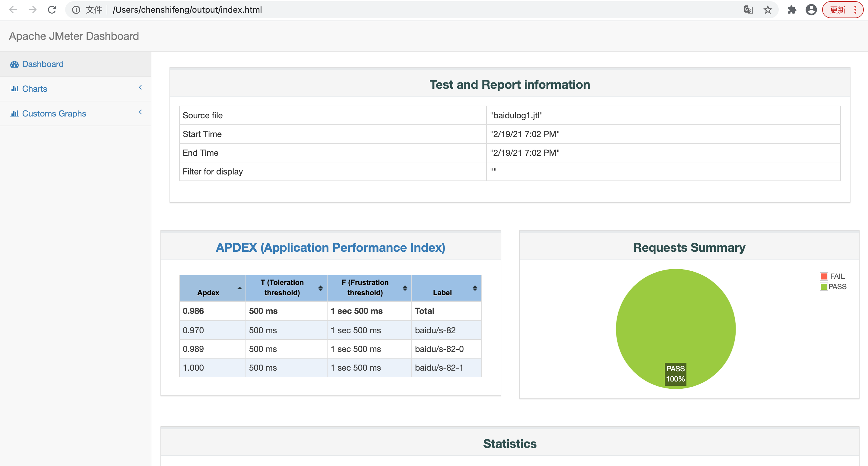Click the Source file row label

tap(202, 115)
